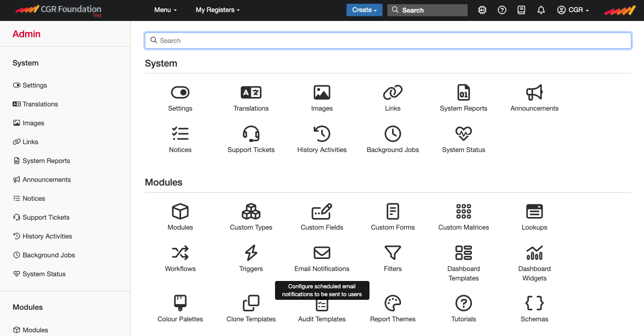This screenshot has height=336, width=644.
Task: Open the System Status heart icon
Action: (x=463, y=133)
